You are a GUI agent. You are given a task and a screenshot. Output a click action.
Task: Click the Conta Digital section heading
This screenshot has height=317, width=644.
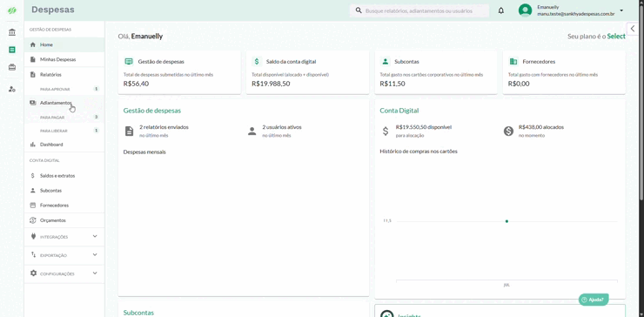pyautogui.click(x=399, y=111)
